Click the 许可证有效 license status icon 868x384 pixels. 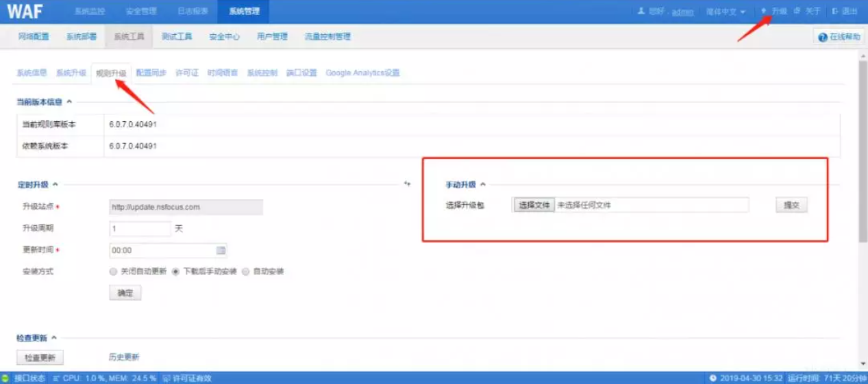point(166,378)
